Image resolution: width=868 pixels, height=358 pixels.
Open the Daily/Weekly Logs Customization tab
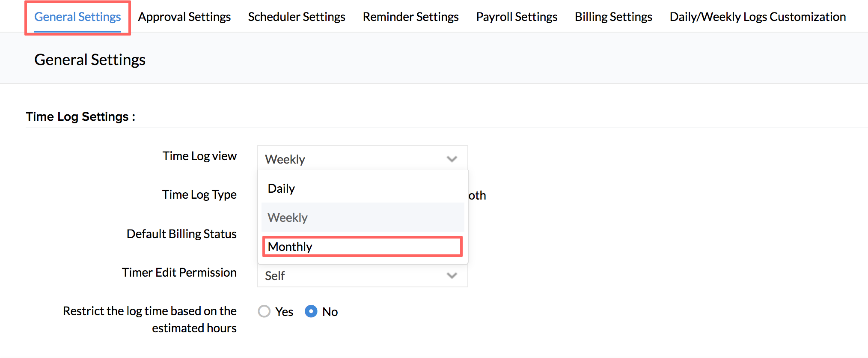coord(758,17)
